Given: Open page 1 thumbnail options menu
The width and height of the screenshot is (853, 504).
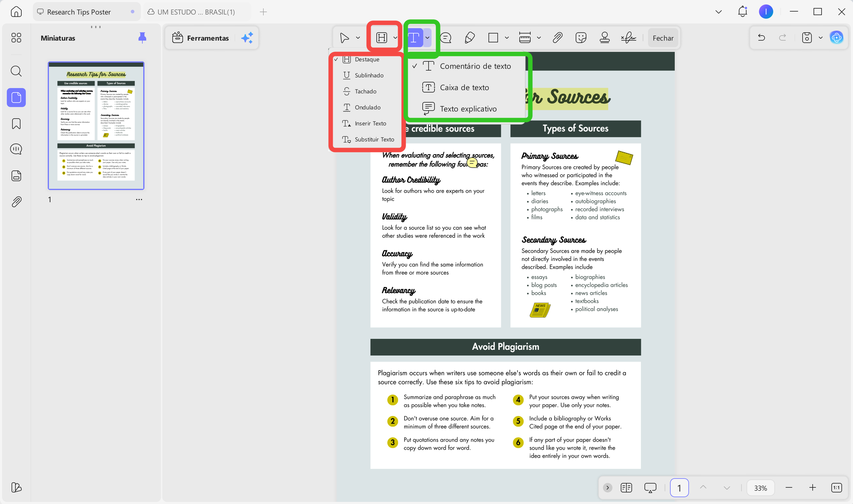Looking at the screenshot, I should coord(139,199).
